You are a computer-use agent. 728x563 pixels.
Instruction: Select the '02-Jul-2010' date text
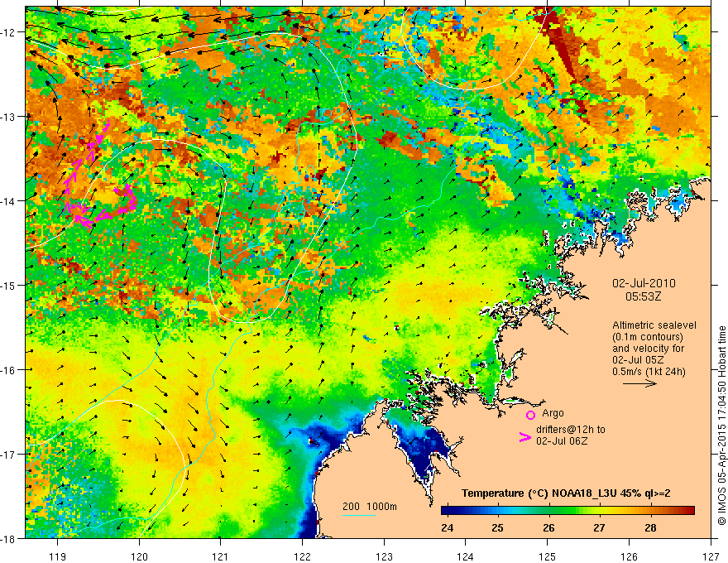[644, 283]
